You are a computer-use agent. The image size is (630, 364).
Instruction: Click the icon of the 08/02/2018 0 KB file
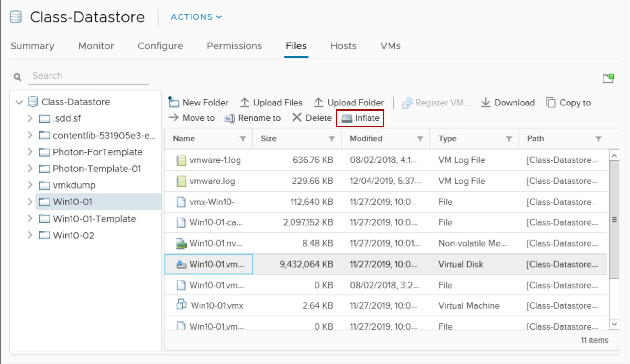click(x=181, y=285)
